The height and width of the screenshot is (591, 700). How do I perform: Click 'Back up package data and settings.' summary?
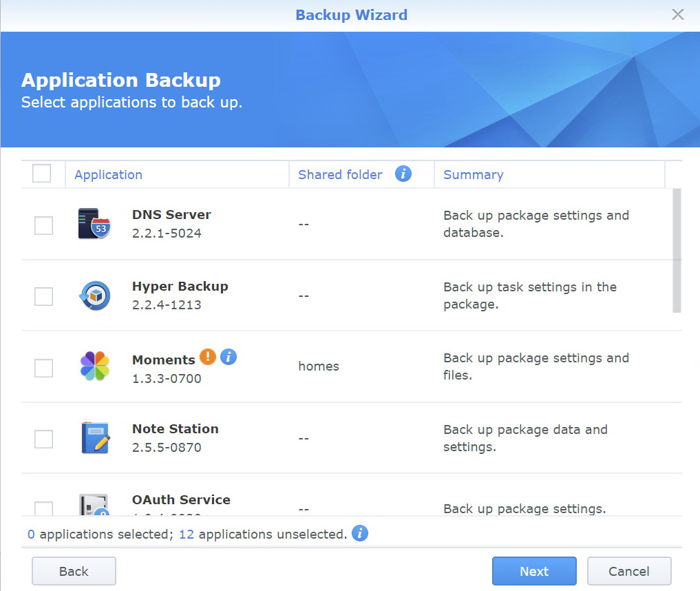[525, 438]
